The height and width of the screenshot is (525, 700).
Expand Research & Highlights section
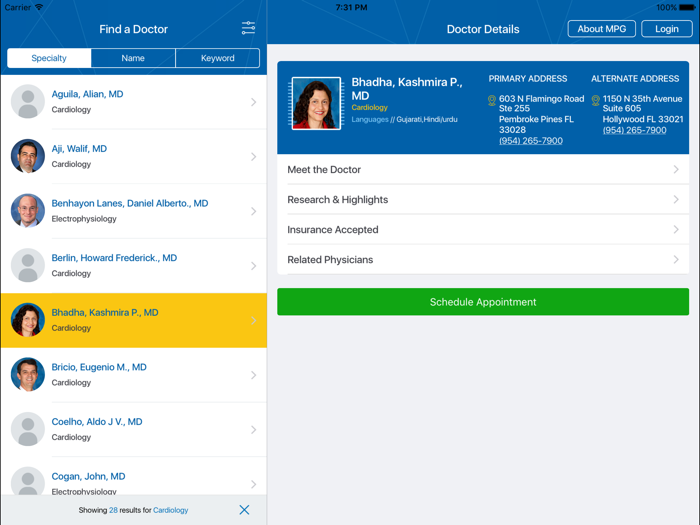(483, 200)
